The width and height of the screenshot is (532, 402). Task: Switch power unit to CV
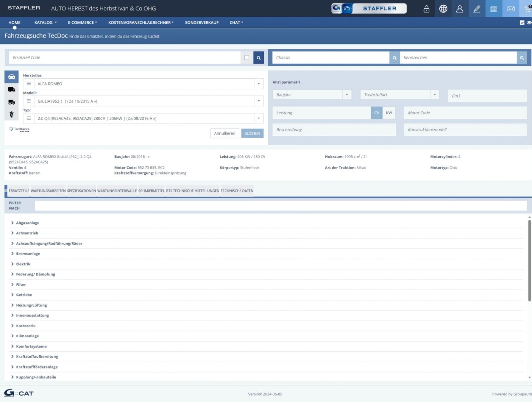377,113
